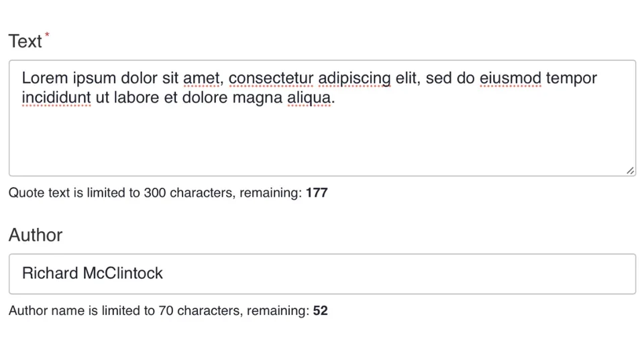Image resolution: width=644 pixels, height=362 pixels.
Task: Click the underlined word "eiusmod"
Action: (x=510, y=78)
